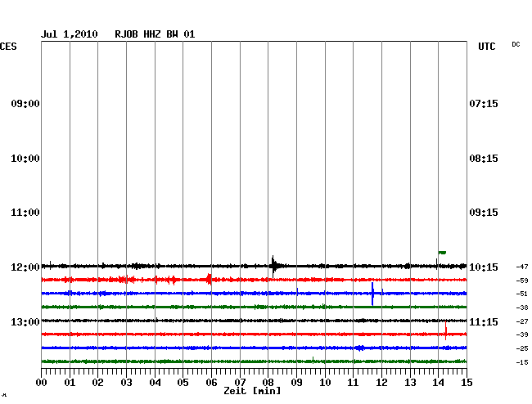Click the "13" minute tick label

[x=410, y=383]
